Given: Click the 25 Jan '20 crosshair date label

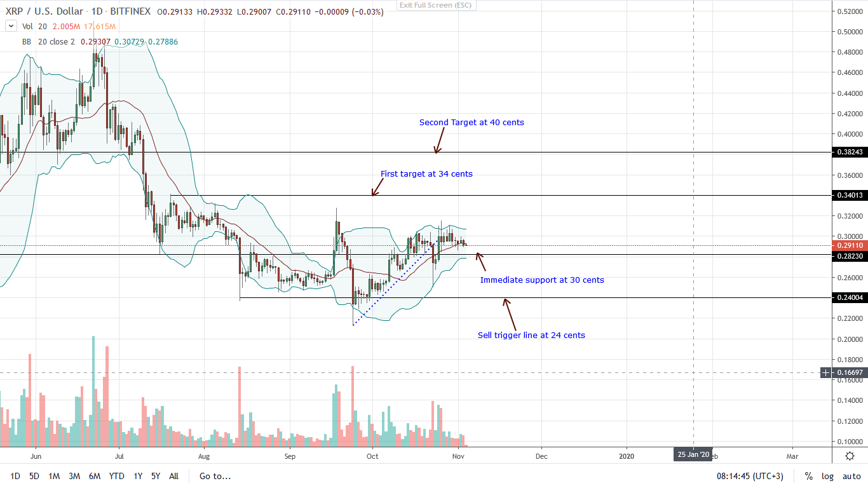Looking at the screenshot, I should pyautogui.click(x=693, y=455).
